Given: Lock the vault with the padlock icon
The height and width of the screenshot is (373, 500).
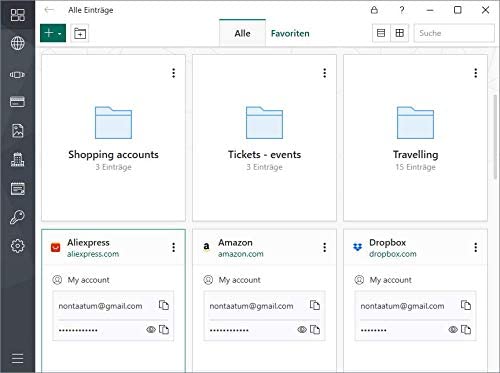Looking at the screenshot, I should pos(374,10).
